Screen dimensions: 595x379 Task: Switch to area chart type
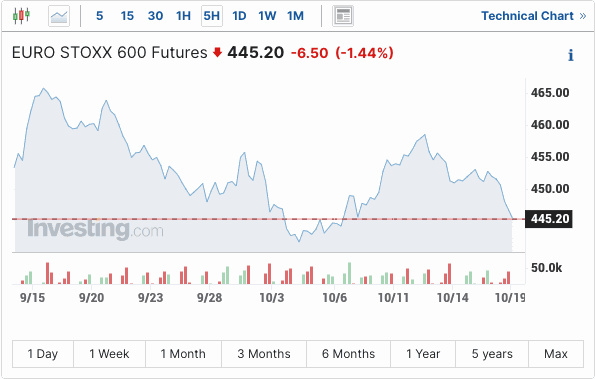pyautogui.click(x=59, y=16)
